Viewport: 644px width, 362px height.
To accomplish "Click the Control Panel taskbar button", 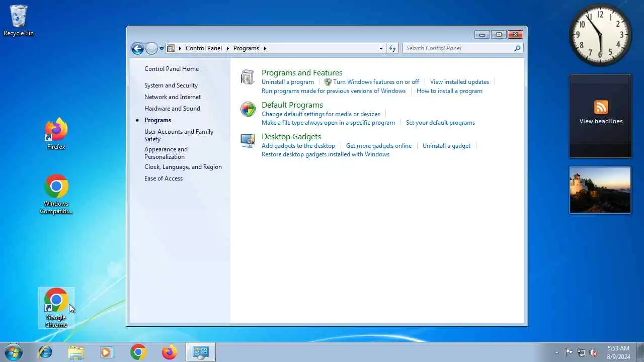I will tap(201, 352).
